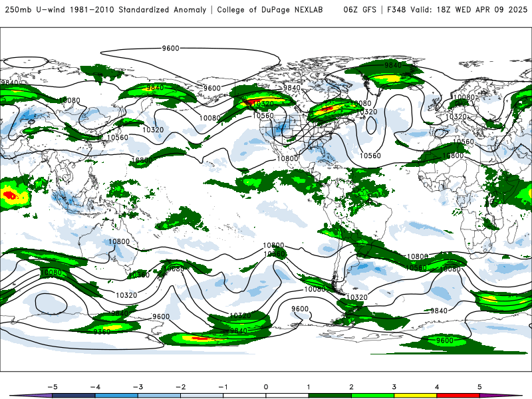Select the bright green swatch between 2 and 3
The width and height of the screenshot is (532, 399).
[x=372, y=396]
